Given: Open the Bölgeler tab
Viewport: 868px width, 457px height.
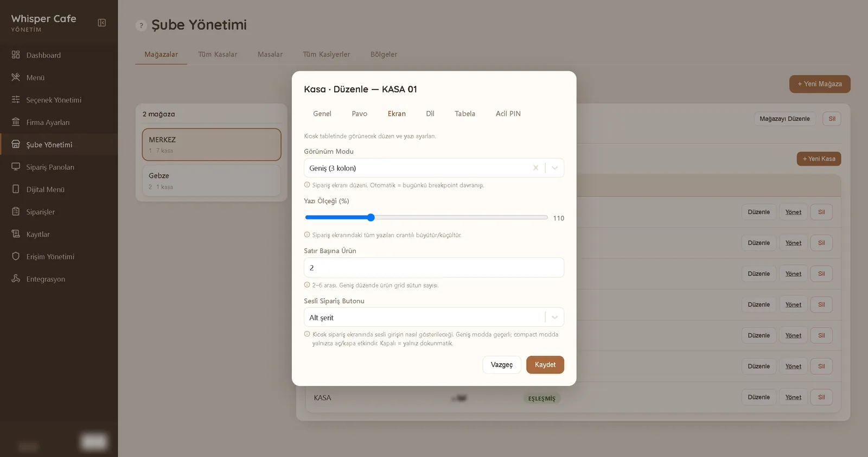Looking at the screenshot, I should (384, 54).
